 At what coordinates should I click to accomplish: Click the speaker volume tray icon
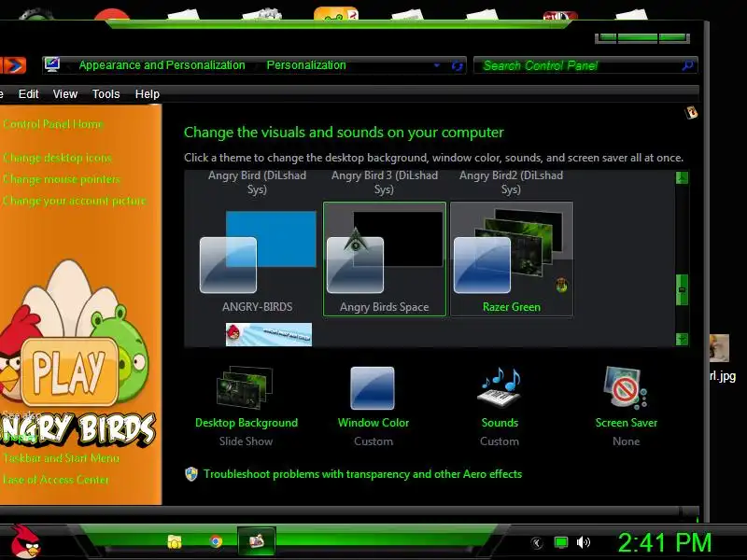[x=583, y=542]
